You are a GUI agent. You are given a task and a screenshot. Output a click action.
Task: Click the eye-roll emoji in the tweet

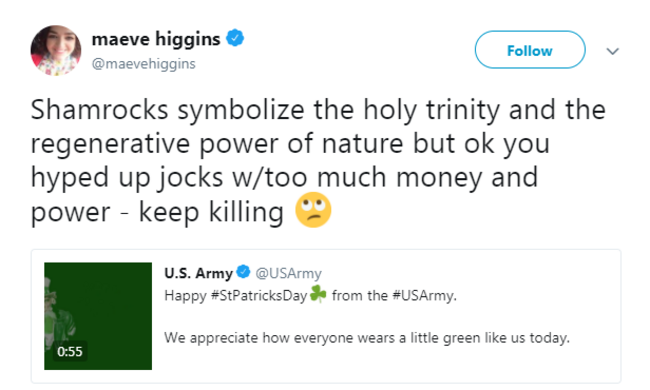click(x=313, y=210)
